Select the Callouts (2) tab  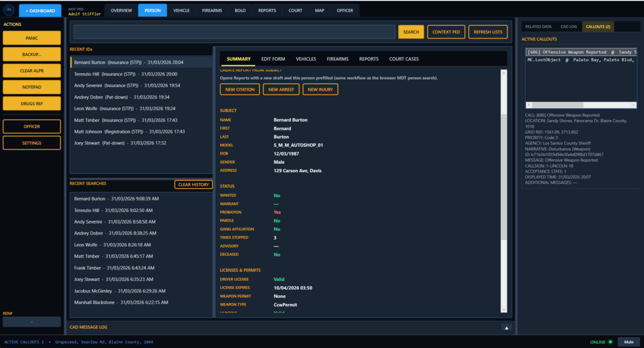point(598,26)
